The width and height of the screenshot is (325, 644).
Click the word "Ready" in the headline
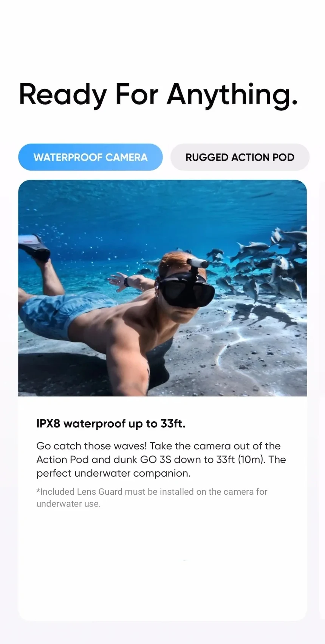tap(63, 95)
